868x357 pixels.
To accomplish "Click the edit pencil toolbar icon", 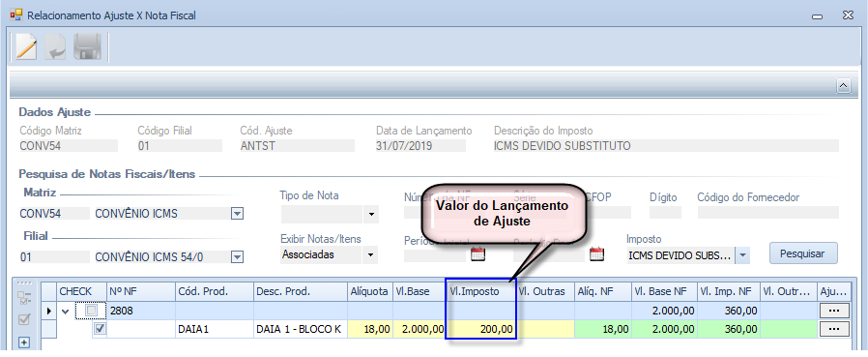I will click(25, 47).
